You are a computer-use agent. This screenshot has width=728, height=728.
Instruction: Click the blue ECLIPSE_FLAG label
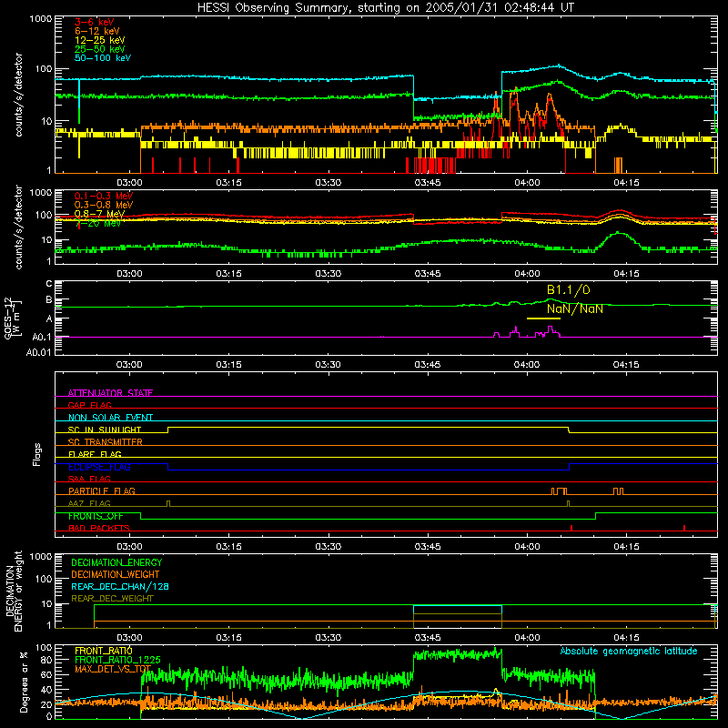(x=99, y=467)
